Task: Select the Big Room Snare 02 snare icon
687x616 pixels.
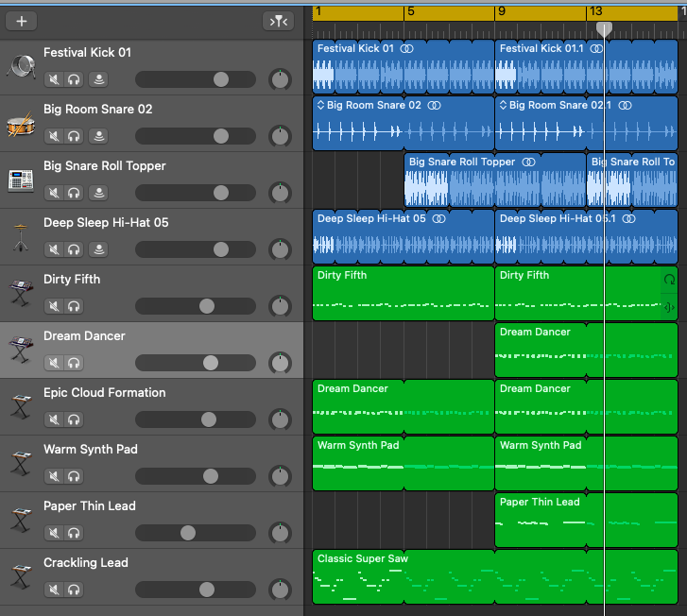Action: click(21, 124)
